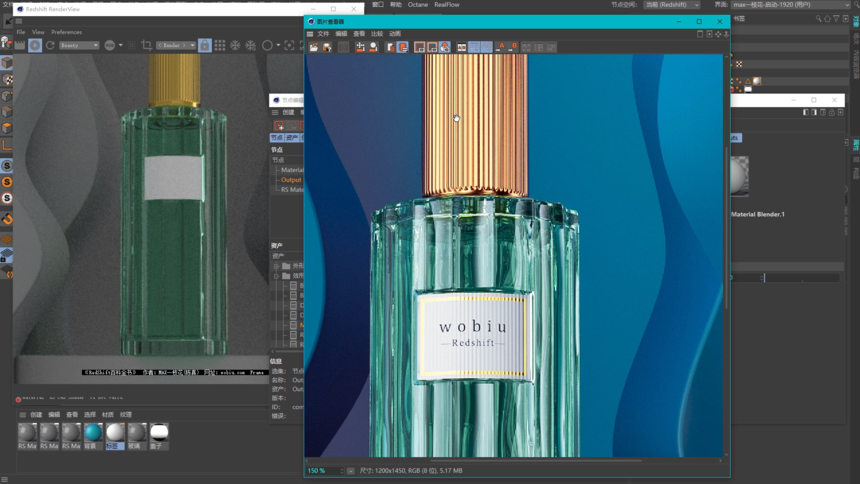The image size is (860, 484).
Task: Click the Material Blender.1 preview sphere
Action: [739, 176]
